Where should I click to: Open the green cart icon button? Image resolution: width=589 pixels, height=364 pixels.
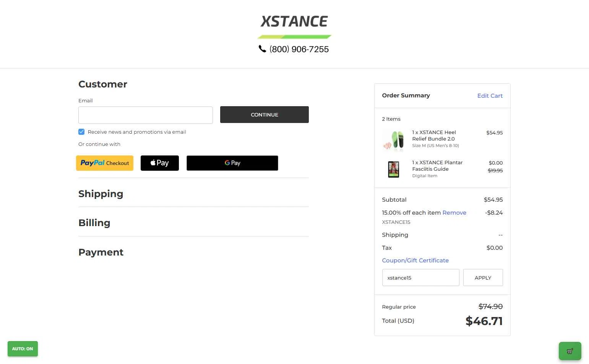coord(570,351)
